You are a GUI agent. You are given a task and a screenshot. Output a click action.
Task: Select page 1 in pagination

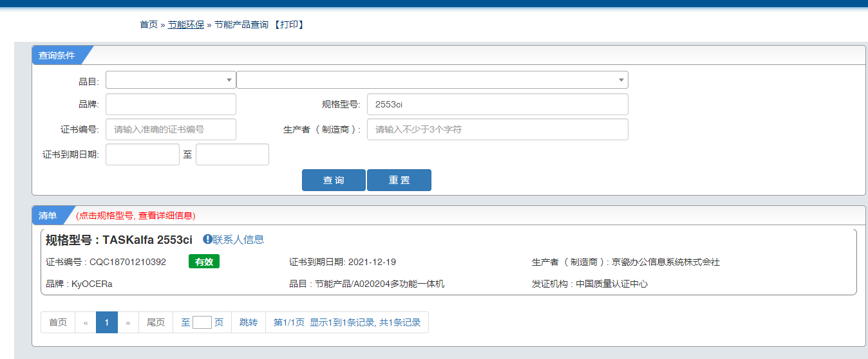tap(107, 322)
